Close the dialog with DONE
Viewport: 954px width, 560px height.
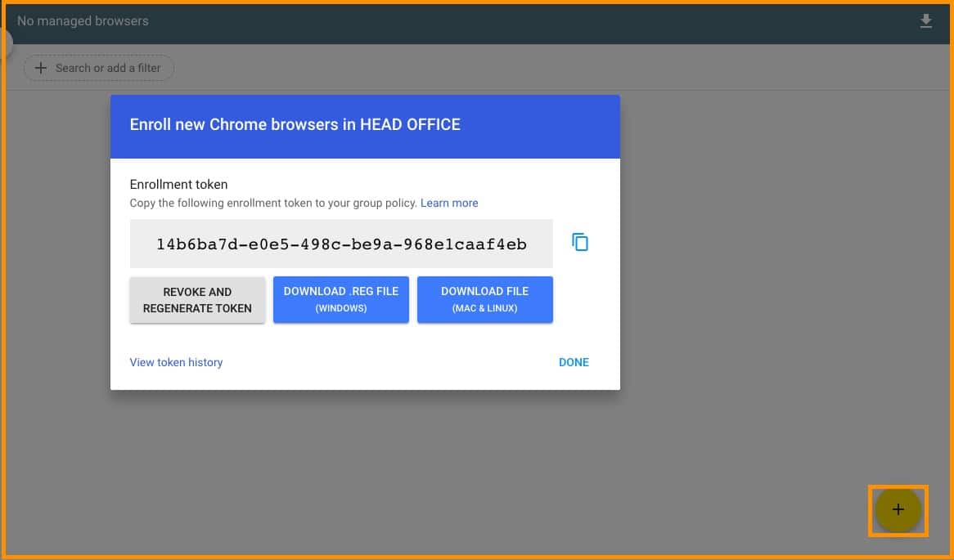(x=574, y=362)
